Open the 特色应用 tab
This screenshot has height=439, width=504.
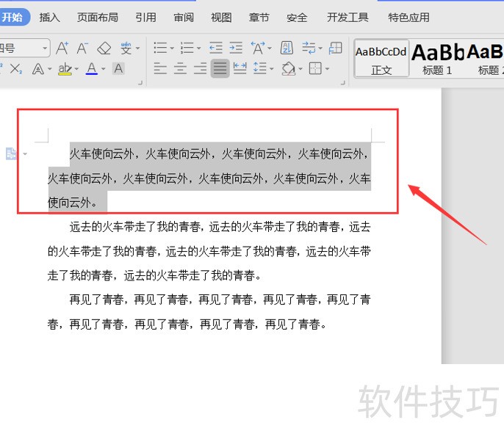point(408,18)
